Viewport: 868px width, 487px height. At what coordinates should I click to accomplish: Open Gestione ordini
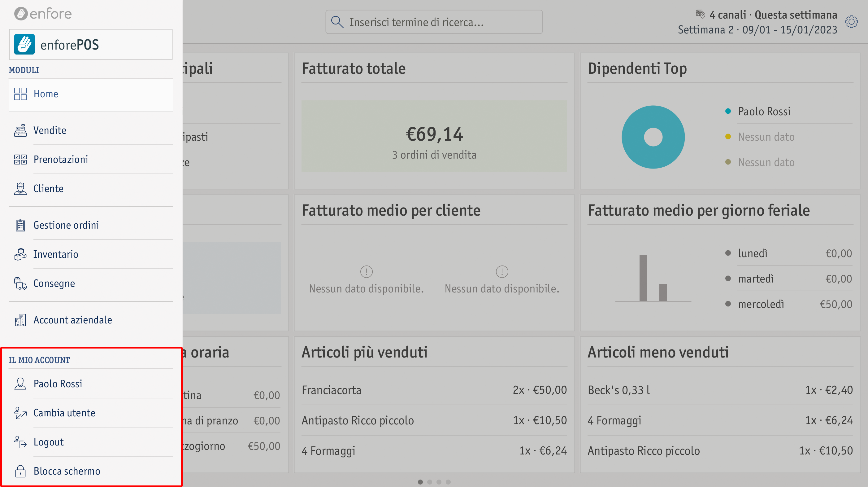pos(91,225)
